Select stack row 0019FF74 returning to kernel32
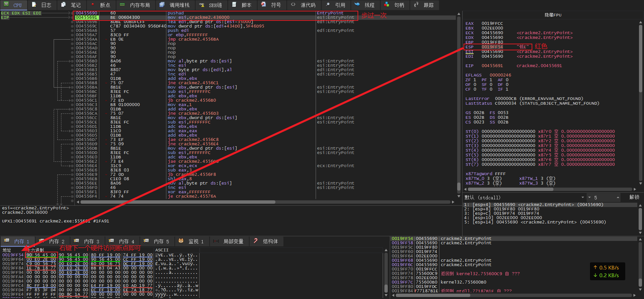This screenshot has height=299, width=644. point(514,273)
